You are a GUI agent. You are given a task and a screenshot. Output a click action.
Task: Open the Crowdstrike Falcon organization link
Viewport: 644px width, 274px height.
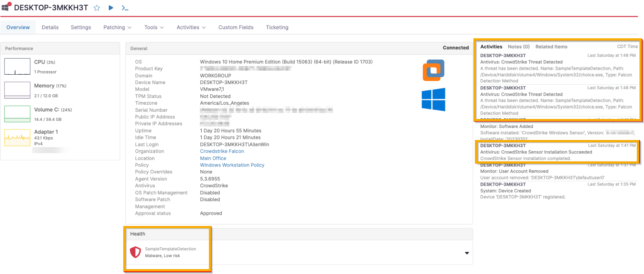(x=222, y=151)
